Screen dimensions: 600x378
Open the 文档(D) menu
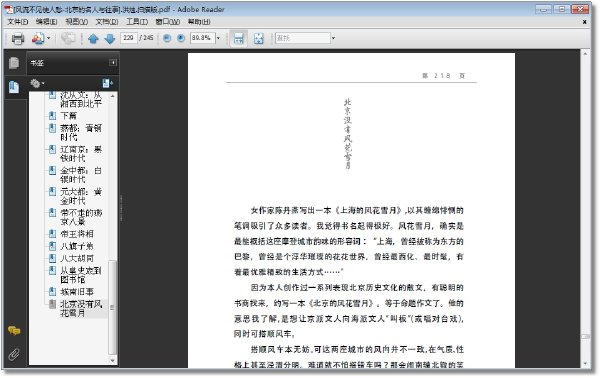[x=107, y=22]
